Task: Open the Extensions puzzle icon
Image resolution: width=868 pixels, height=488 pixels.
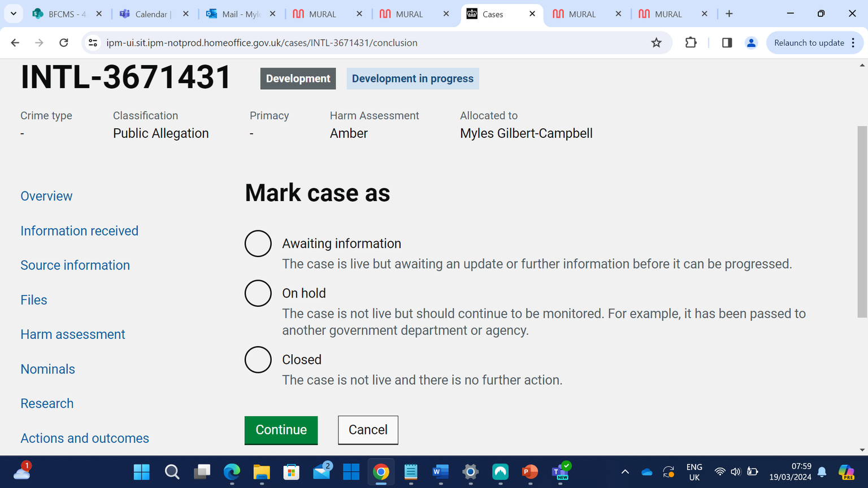Action: point(691,43)
